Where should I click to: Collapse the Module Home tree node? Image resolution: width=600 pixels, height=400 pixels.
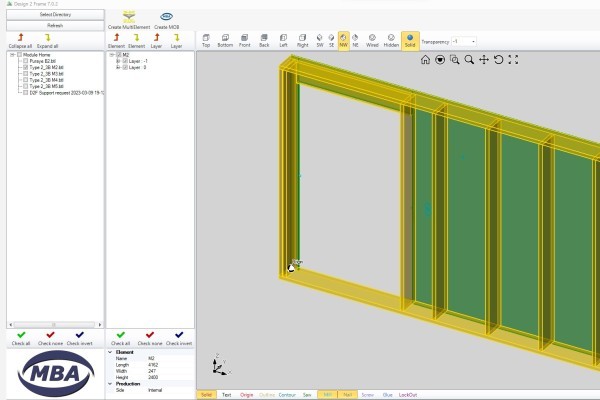click(12, 55)
